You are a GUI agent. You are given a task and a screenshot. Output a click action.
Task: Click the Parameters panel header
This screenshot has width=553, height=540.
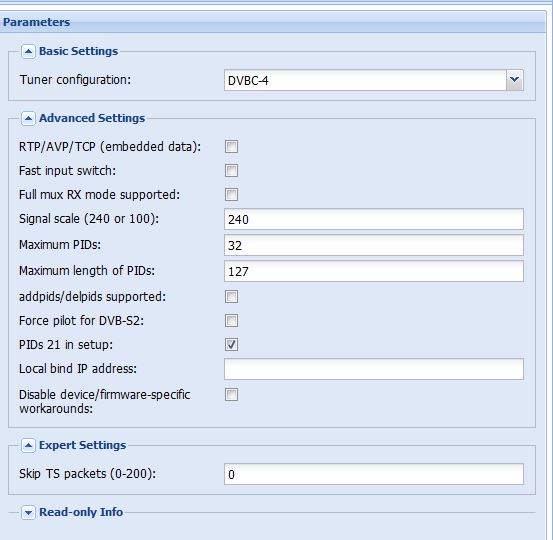pyautogui.click(x=273, y=22)
